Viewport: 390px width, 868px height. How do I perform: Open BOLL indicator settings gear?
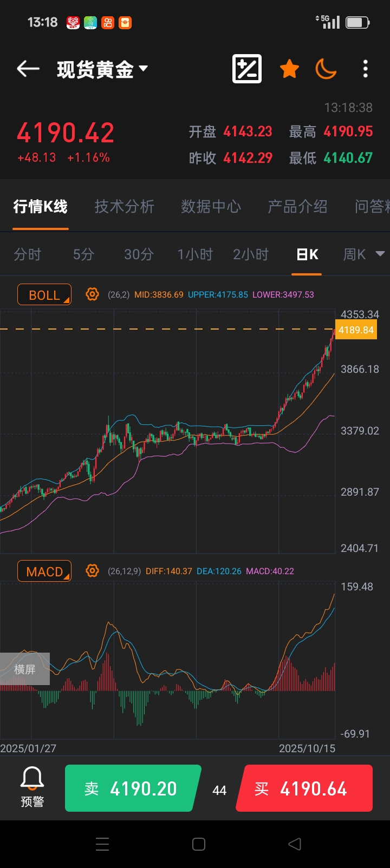tap(93, 294)
